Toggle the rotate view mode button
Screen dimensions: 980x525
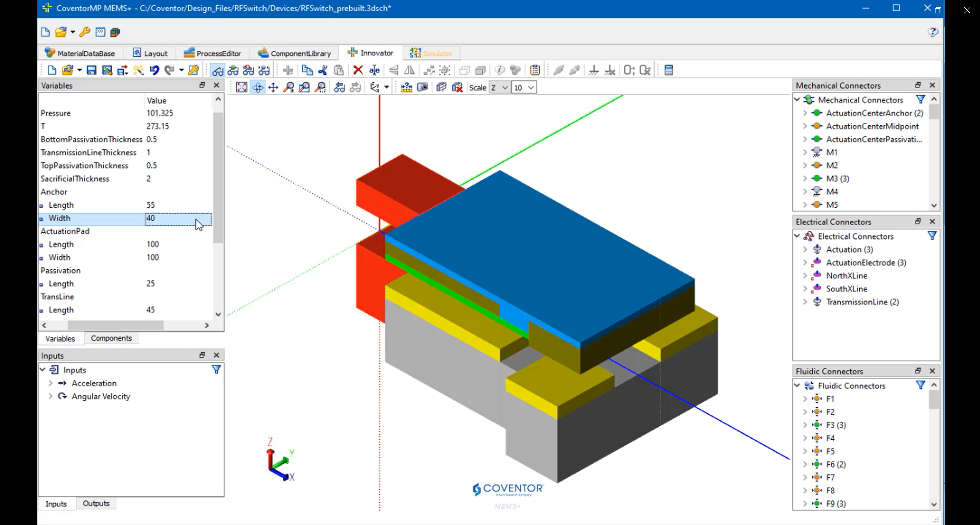click(257, 87)
